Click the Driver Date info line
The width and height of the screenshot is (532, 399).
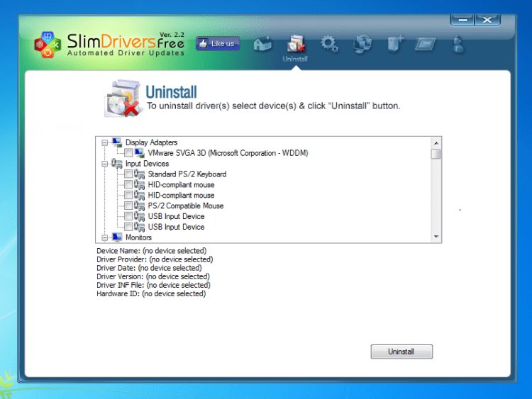149,268
